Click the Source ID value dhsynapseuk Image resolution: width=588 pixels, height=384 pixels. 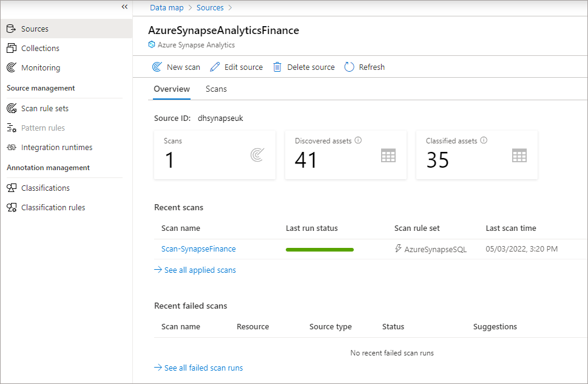tap(220, 118)
